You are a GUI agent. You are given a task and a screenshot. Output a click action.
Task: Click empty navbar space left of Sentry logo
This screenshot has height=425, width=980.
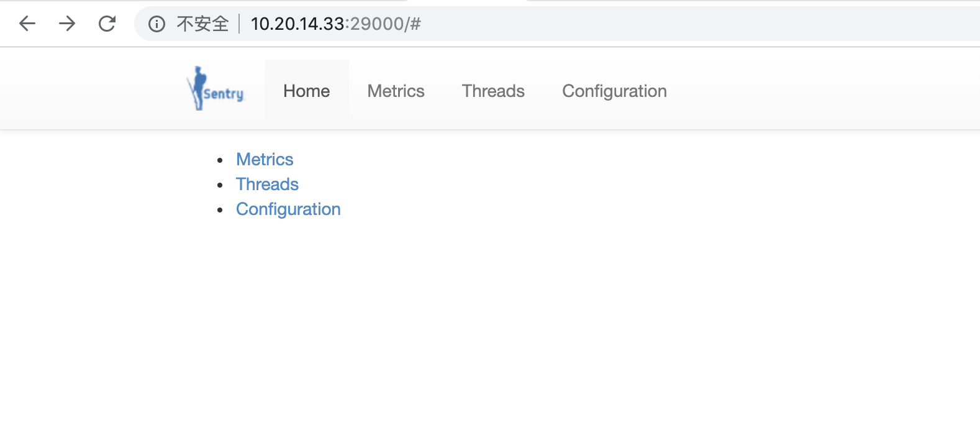click(93, 91)
